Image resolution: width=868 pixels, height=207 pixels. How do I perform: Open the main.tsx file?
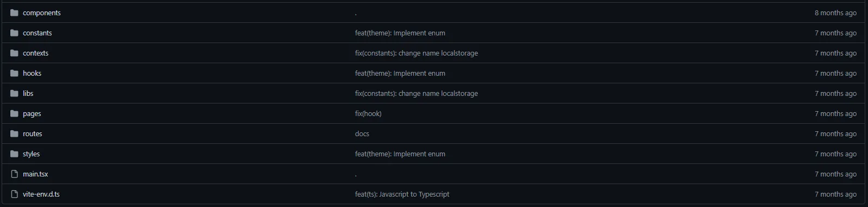(35, 174)
